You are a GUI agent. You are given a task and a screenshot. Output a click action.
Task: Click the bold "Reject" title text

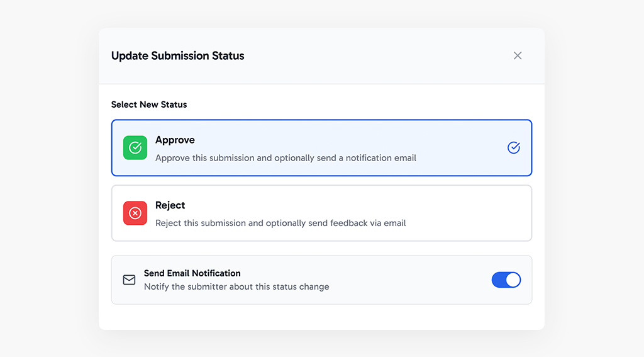(170, 205)
